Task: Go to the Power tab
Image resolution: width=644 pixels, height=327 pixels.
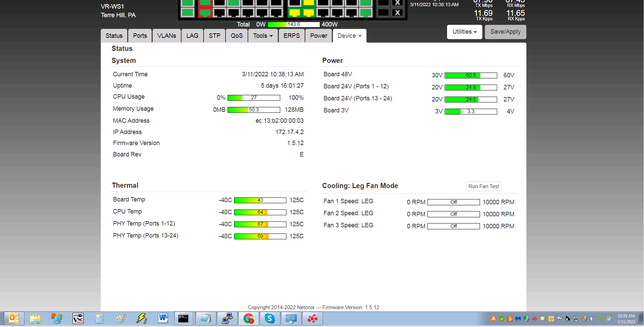Action: point(318,36)
